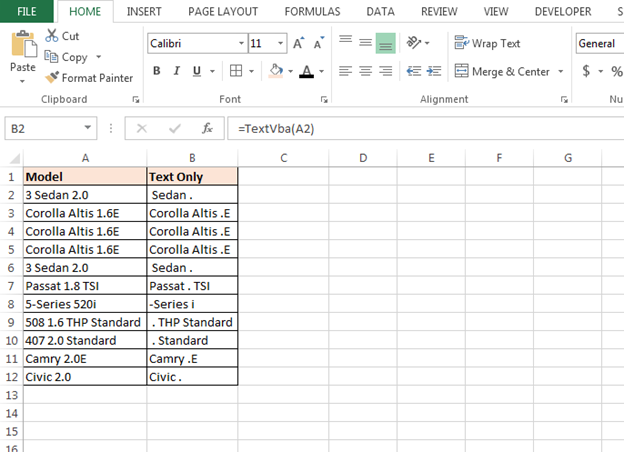The width and height of the screenshot is (624, 452).
Task: Select cell containing 'Camry 2.0E'
Action: tap(85, 359)
